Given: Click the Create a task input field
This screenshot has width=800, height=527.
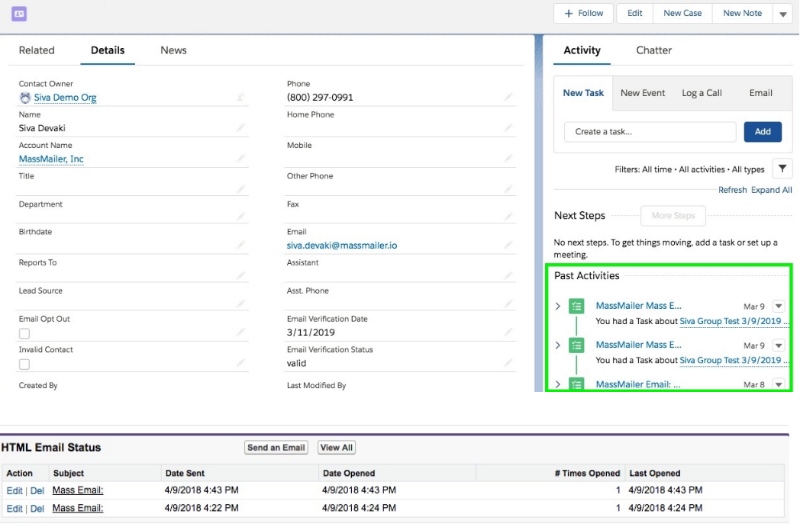Looking at the screenshot, I should (649, 131).
